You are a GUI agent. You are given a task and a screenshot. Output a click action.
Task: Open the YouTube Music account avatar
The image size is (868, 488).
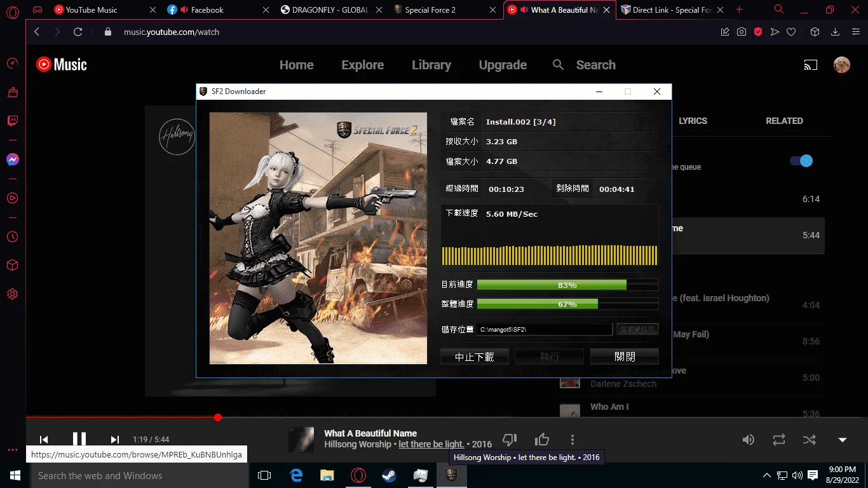pyautogui.click(x=842, y=65)
